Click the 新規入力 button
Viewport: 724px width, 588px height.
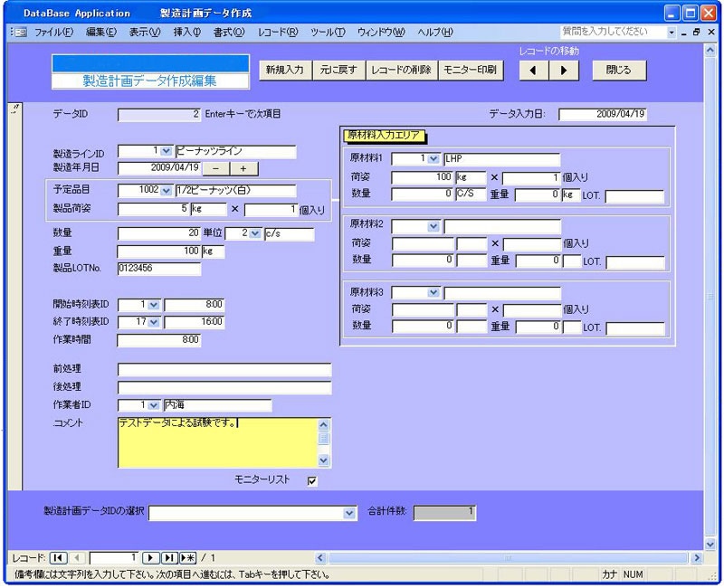click(285, 71)
